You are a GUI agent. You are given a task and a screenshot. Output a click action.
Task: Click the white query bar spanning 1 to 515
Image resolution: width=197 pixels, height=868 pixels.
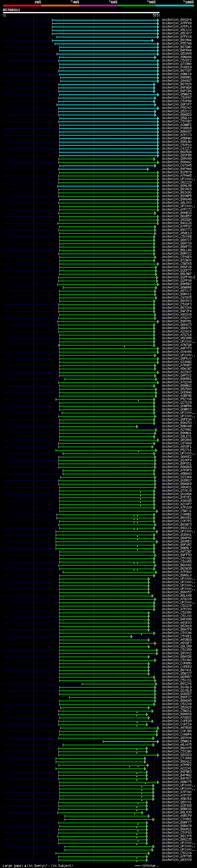81,13
